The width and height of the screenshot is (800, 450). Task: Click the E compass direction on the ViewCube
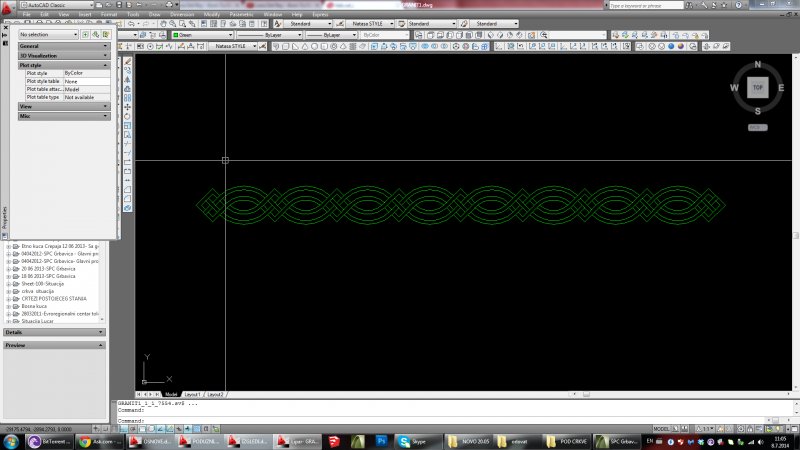point(781,88)
